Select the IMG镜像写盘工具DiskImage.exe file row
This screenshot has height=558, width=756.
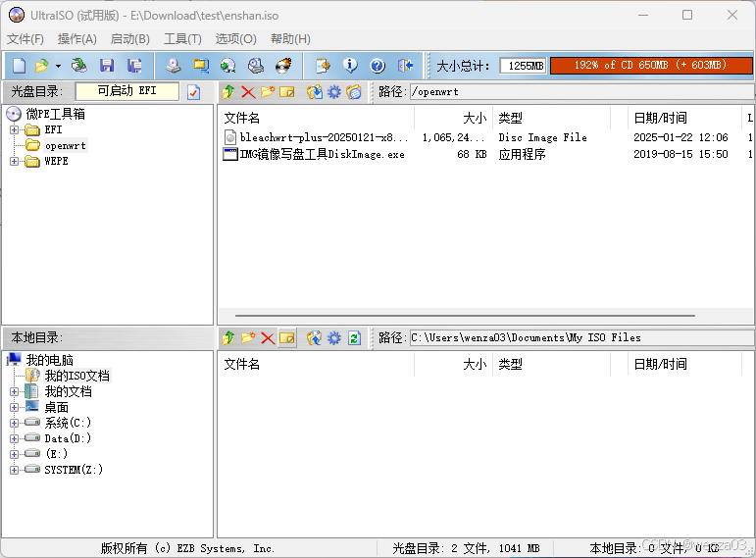coord(487,154)
